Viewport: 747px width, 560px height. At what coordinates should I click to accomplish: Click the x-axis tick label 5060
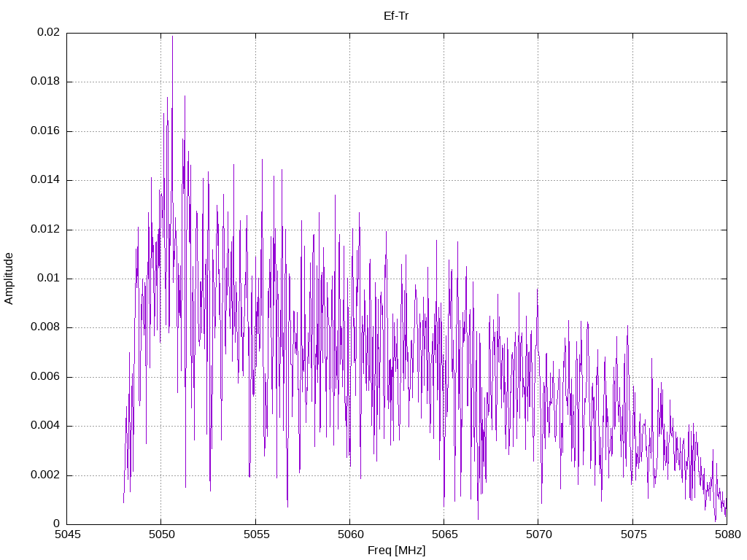(x=350, y=534)
